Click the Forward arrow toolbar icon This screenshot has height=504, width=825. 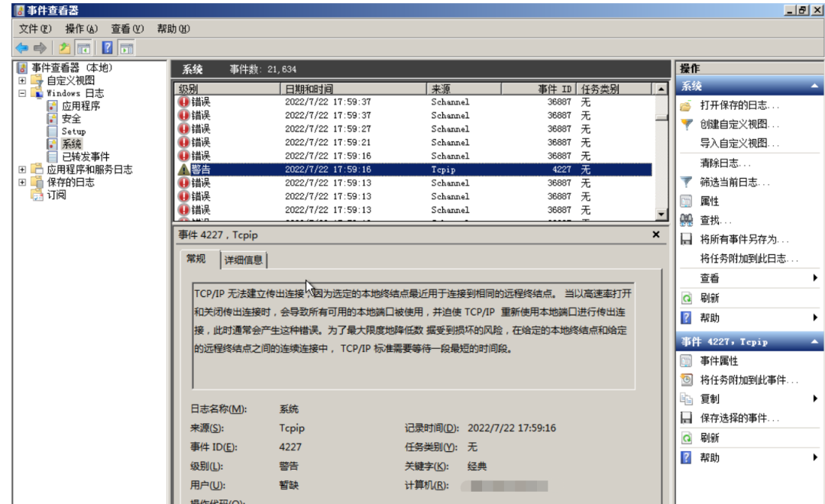pos(40,48)
